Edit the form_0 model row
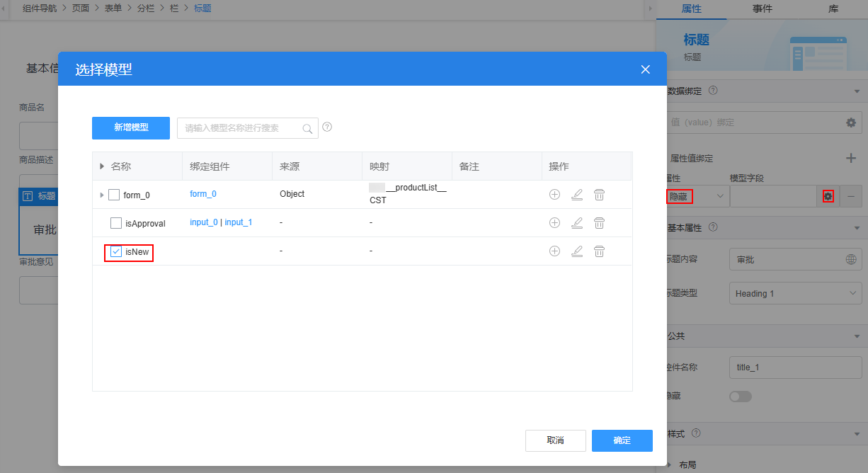This screenshot has width=868, height=473. [x=577, y=194]
